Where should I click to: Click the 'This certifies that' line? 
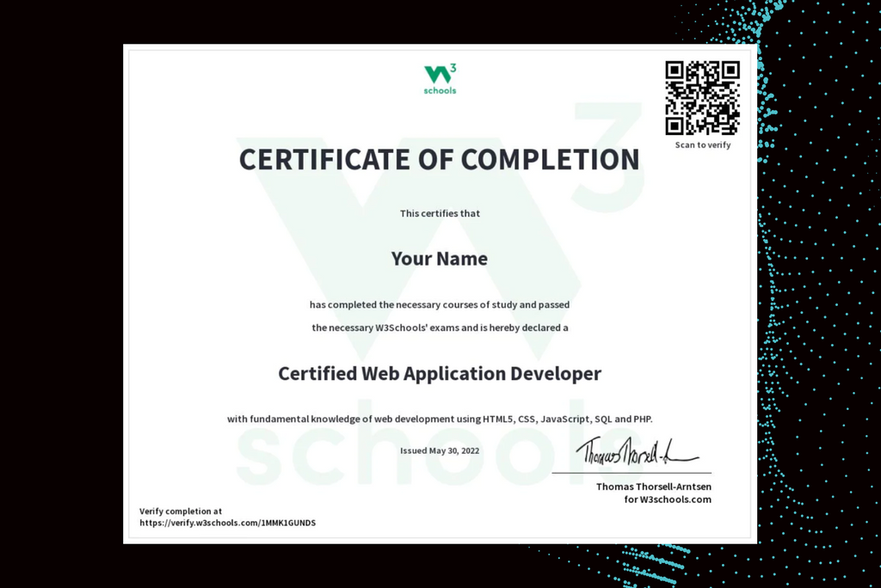440,213
